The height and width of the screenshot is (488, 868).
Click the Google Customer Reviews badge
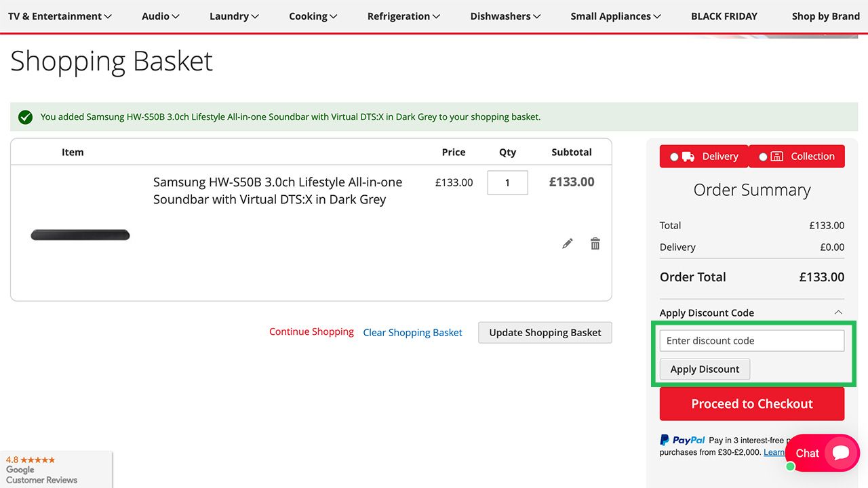coord(42,469)
